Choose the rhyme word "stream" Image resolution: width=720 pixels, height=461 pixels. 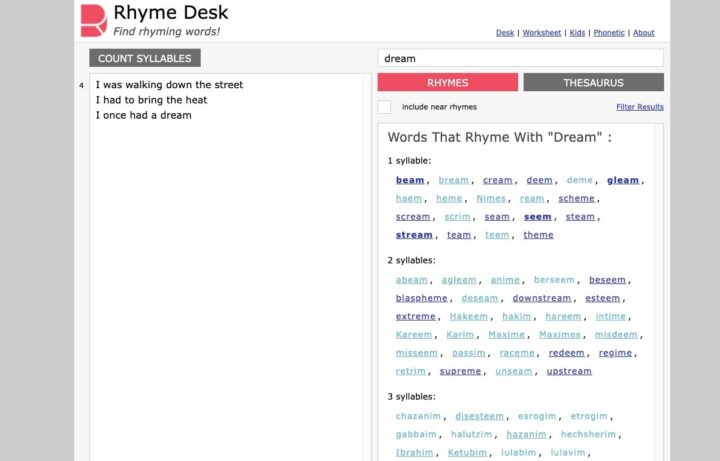[x=414, y=235]
